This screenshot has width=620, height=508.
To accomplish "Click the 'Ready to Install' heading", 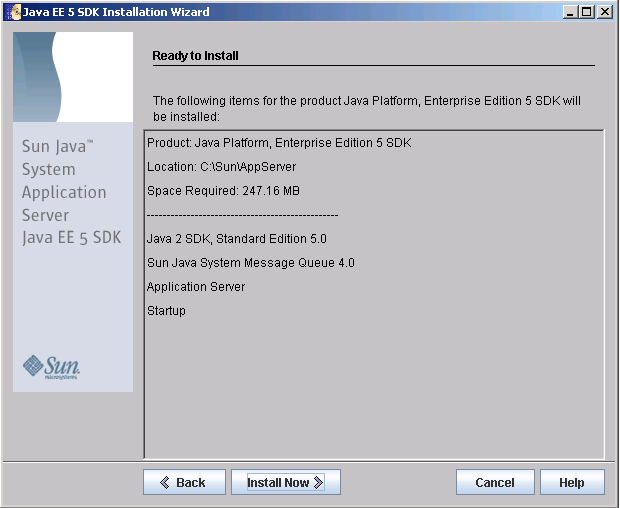I will click(x=195, y=56).
